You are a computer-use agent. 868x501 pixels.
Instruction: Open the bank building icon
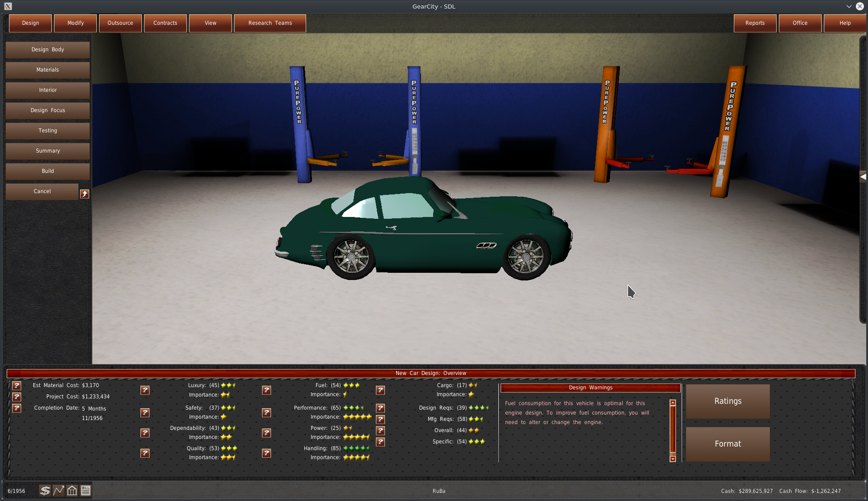72,491
